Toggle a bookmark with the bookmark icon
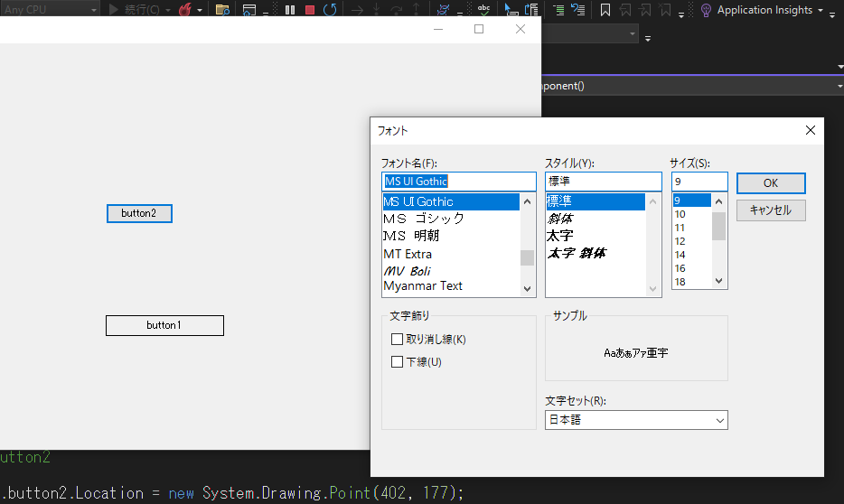The image size is (844, 504). [605, 10]
